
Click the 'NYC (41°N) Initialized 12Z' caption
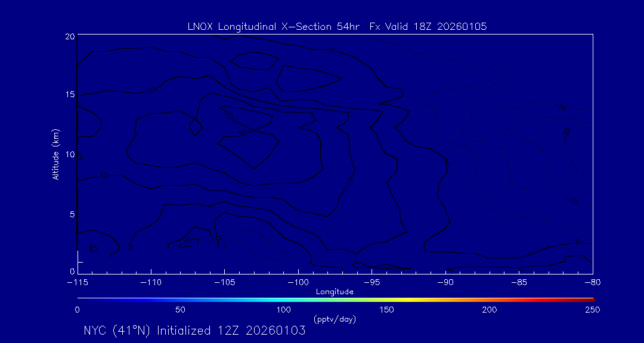coord(194,330)
